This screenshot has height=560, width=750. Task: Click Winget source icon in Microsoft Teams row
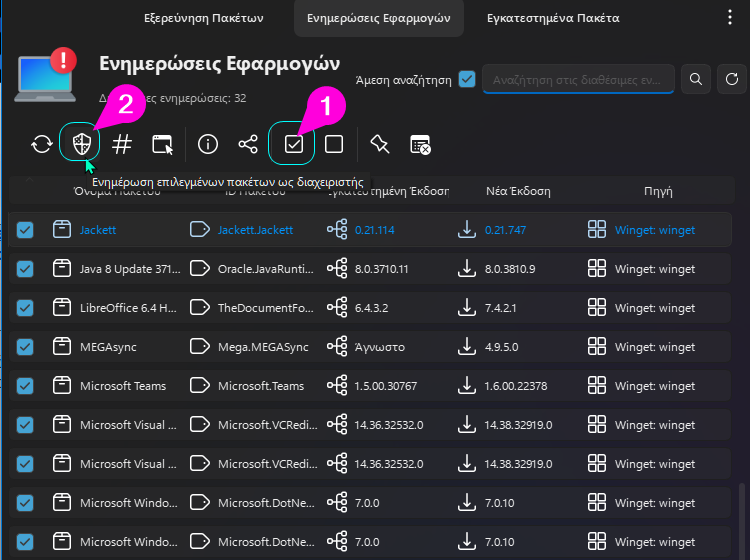[596, 385]
